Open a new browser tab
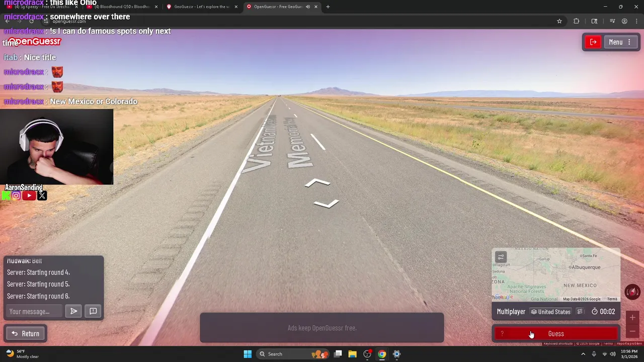644x362 pixels. [x=328, y=7]
